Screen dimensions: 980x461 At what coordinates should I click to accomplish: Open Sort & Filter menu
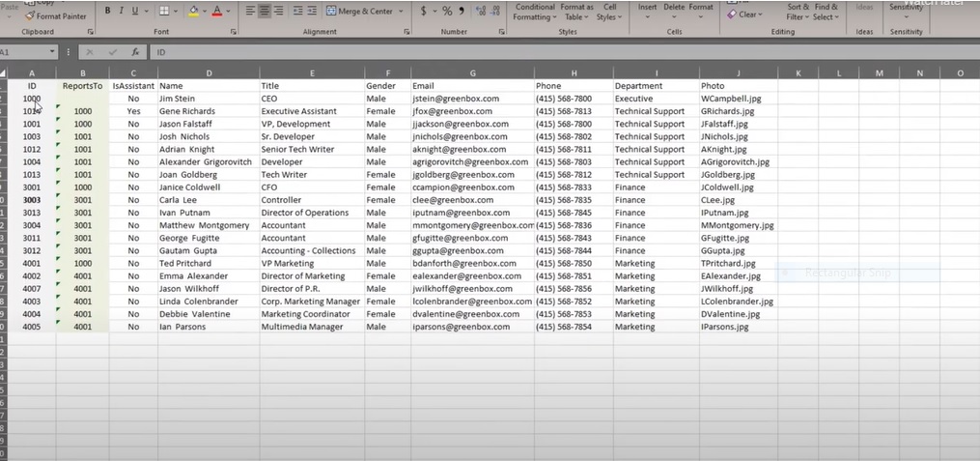click(798, 12)
